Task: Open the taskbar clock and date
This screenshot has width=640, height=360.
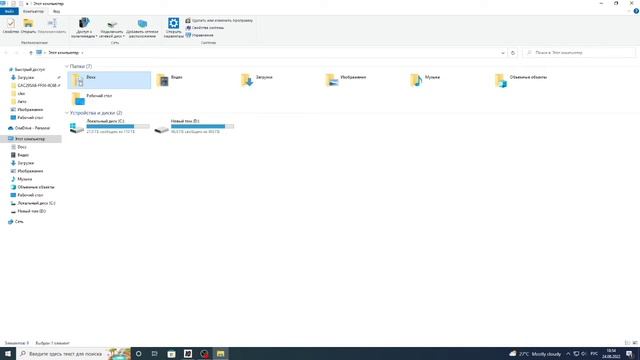Action: click(x=611, y=353)
